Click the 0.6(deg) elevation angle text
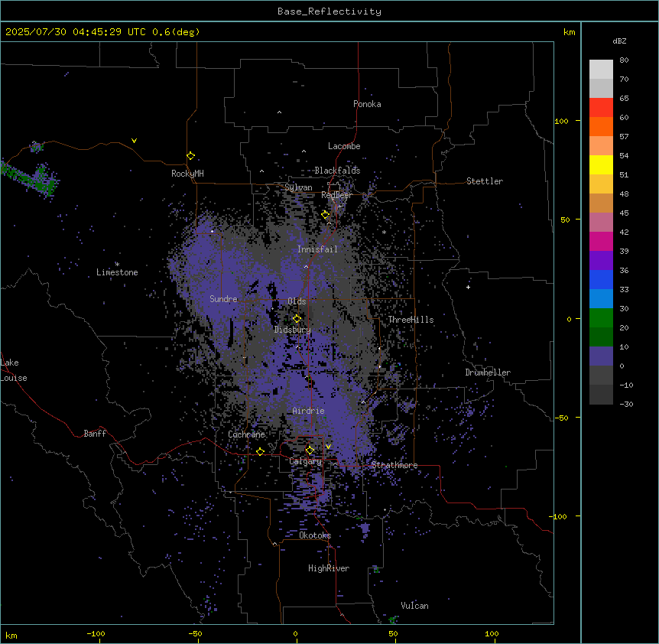659x644 pixels. [x=176, y=32]
